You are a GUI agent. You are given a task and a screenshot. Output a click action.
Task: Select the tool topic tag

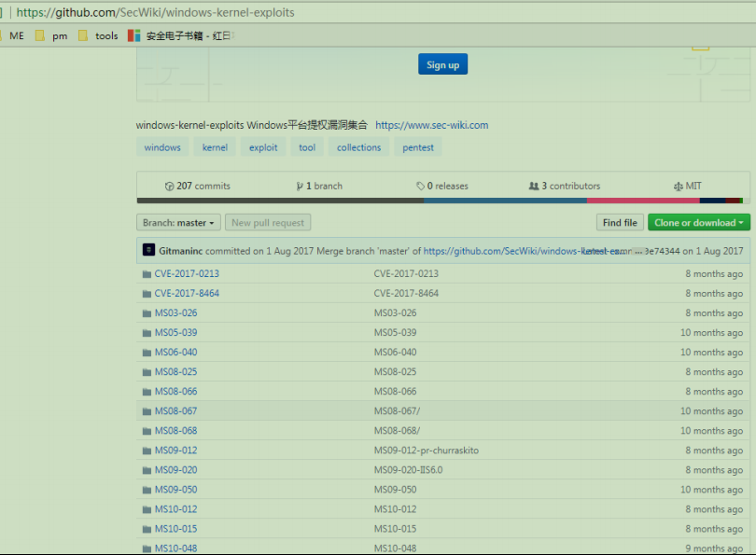pyautogui.click(x=307, y=147)
